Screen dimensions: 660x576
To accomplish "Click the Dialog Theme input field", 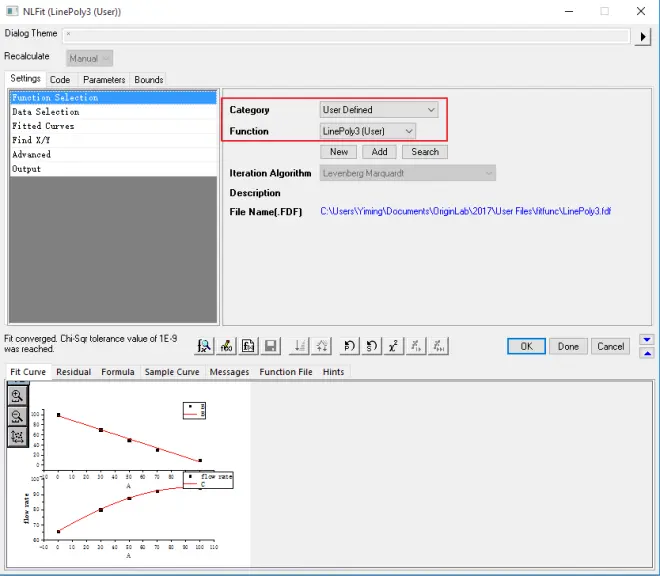I will [346, 35].
